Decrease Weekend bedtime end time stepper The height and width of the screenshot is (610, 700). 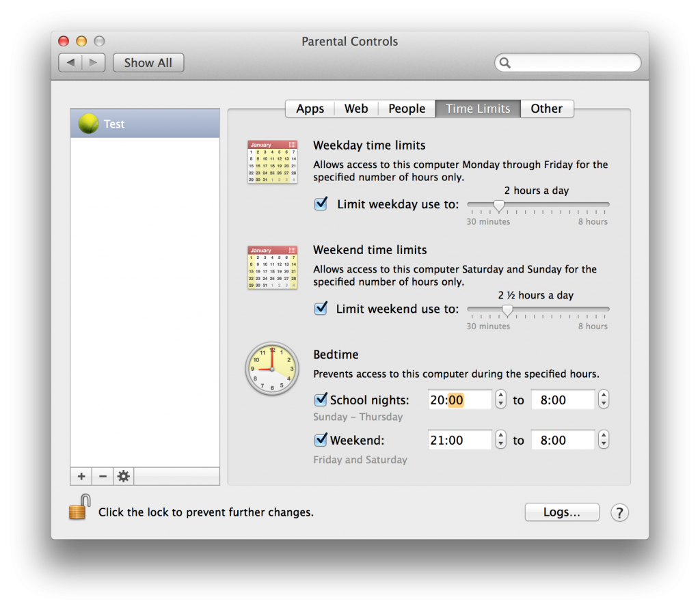coord(604,445)
